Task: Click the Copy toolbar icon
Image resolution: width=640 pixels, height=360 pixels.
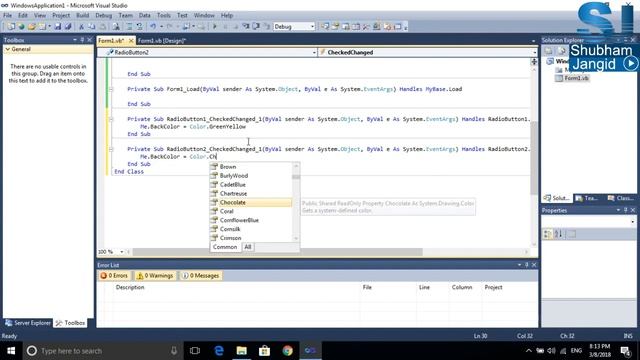Action: pyautogui.click(x=92, y=27)
